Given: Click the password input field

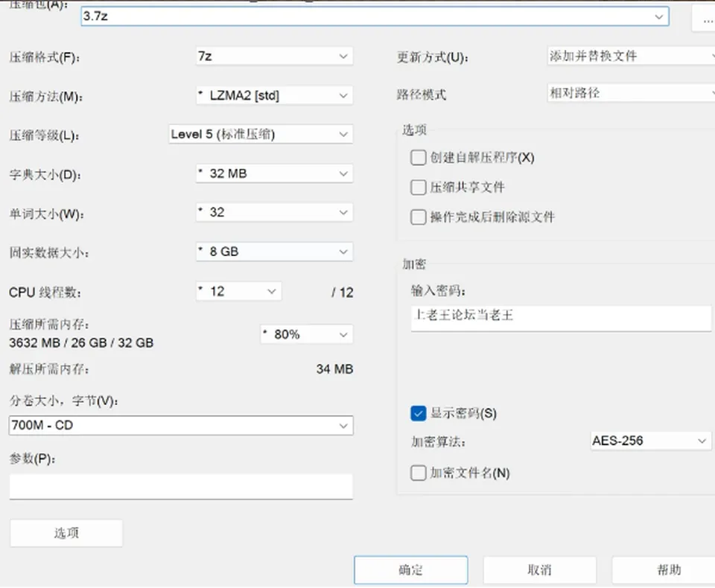Looking at the screenshot, I should pos(561,318).
